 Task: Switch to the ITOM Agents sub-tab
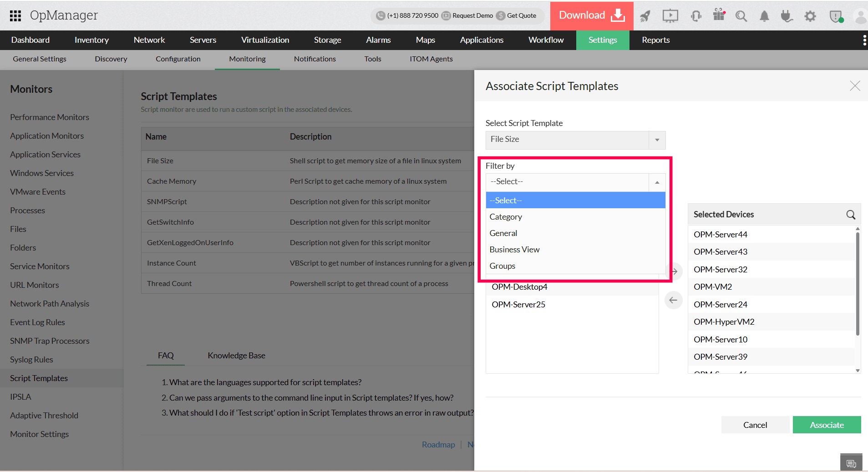(x=431, y=59)
